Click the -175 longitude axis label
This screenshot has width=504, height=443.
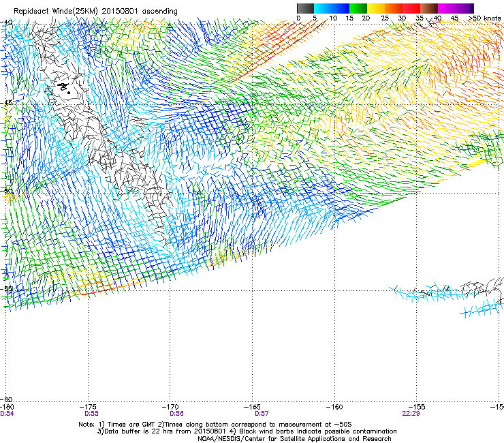coord(88,407)
